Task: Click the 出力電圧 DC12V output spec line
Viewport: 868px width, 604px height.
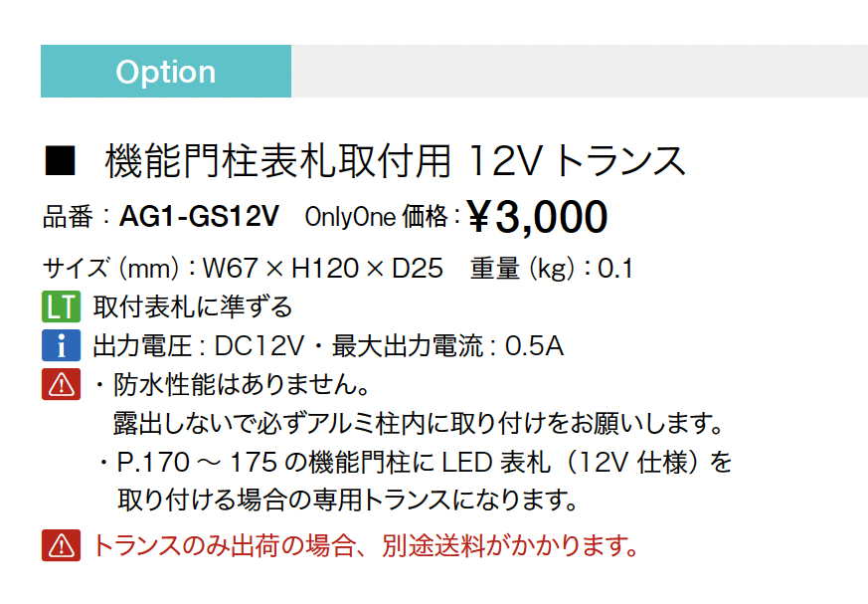Action: [328, 346]
